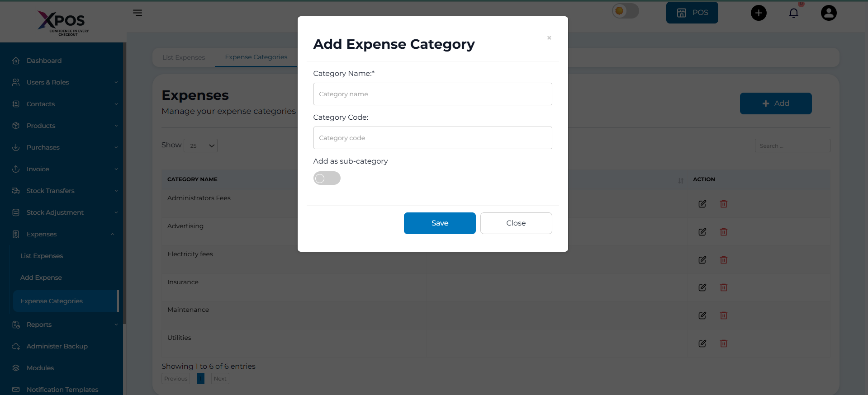
Task: Open Add Expense in sidebar
Action: (41, 277)
